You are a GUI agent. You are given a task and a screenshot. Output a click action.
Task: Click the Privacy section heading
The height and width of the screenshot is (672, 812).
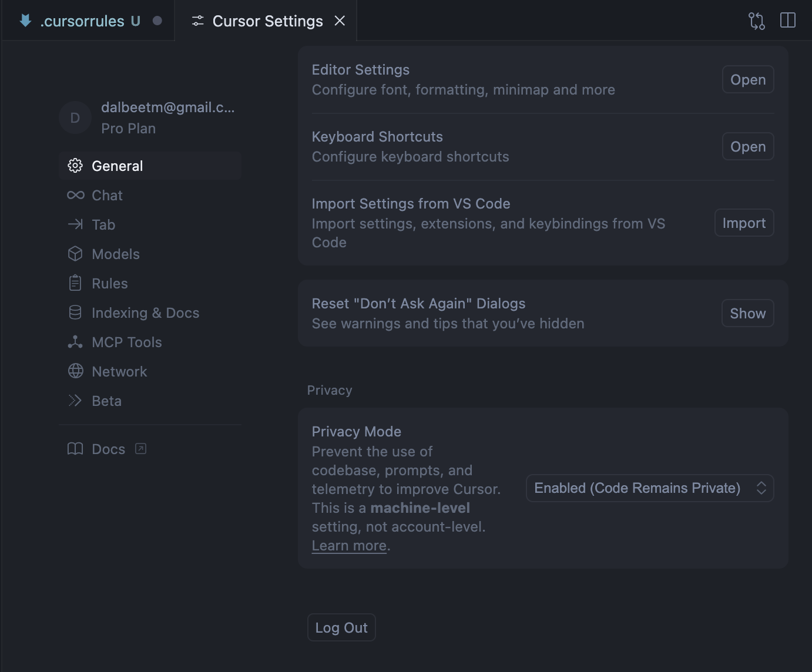pyautogui.click(x=330, y=390)
